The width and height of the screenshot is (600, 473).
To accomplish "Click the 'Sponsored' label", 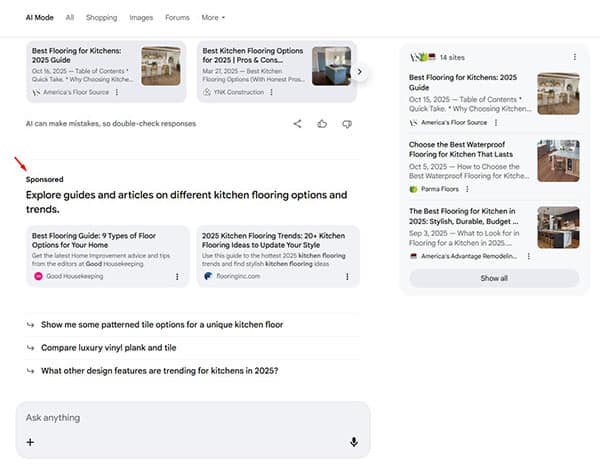I will click(44, 179).
